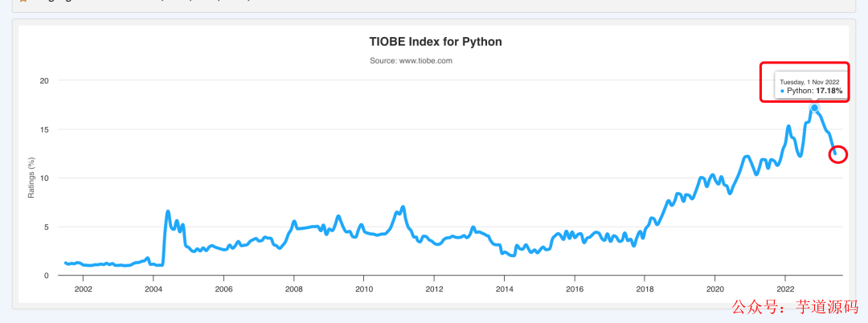Click the highlighted Nov 2022 peak data point

(814, 108)
